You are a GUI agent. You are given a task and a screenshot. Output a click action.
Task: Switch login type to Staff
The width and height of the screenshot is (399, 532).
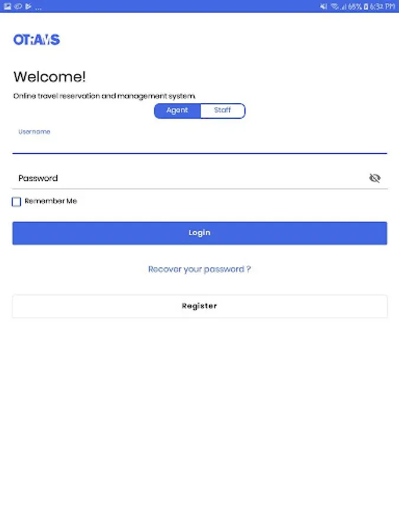pyautogui.click(x=222, y=111)
